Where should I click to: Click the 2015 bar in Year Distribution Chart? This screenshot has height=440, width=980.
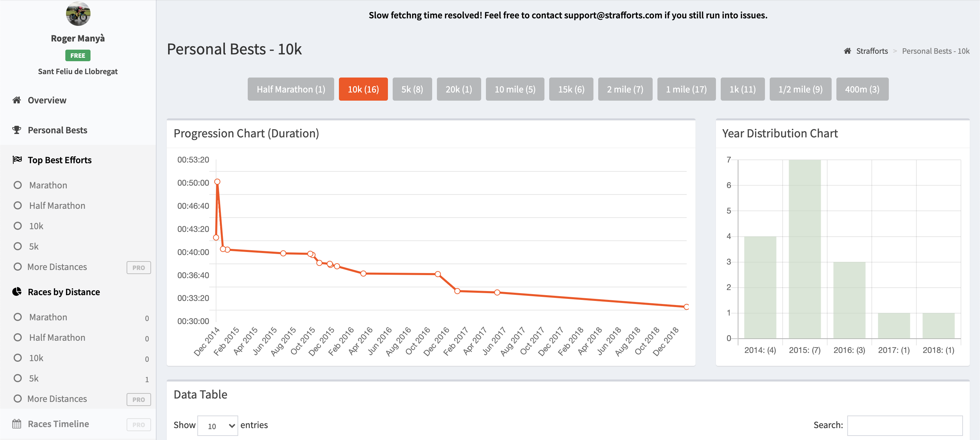[804, 249]
